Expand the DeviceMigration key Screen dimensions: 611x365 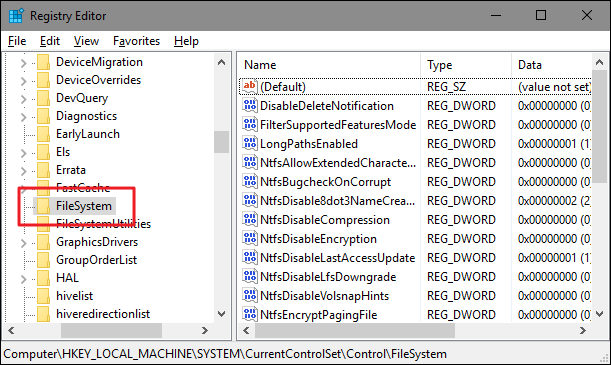(x=23, y=63)
